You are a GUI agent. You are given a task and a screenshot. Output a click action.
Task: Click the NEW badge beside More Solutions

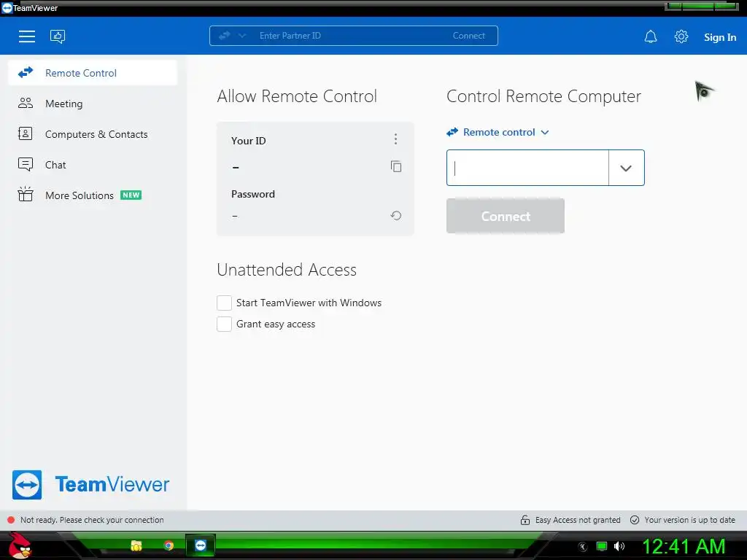coord(131,195)
